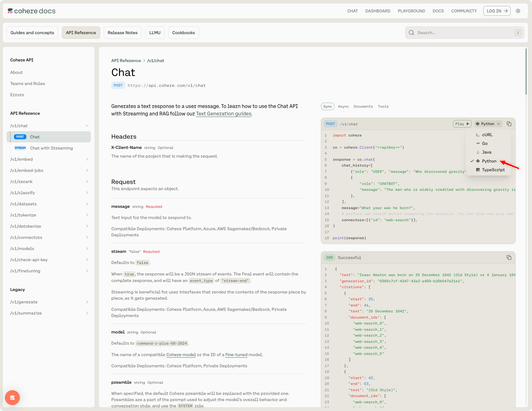Expand the /v1/rerank sidebar section
The image size is (532, 411).
click(x=87, y=181)
